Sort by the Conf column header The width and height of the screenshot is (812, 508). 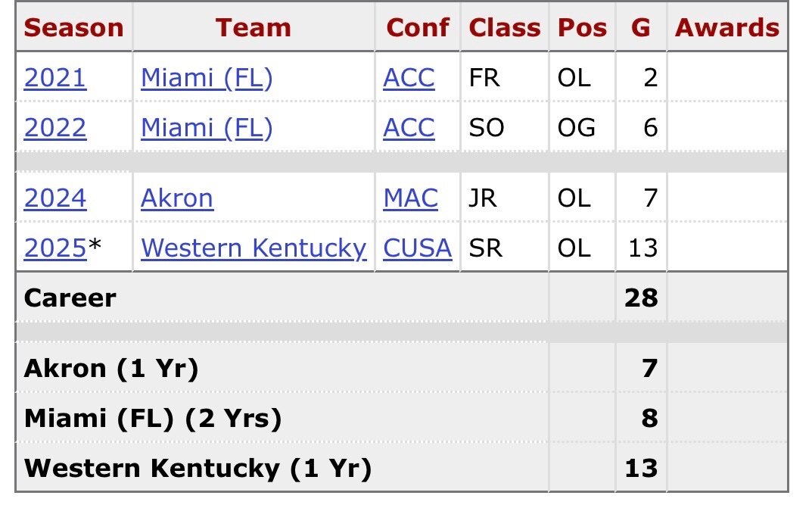tap(418, 28)
